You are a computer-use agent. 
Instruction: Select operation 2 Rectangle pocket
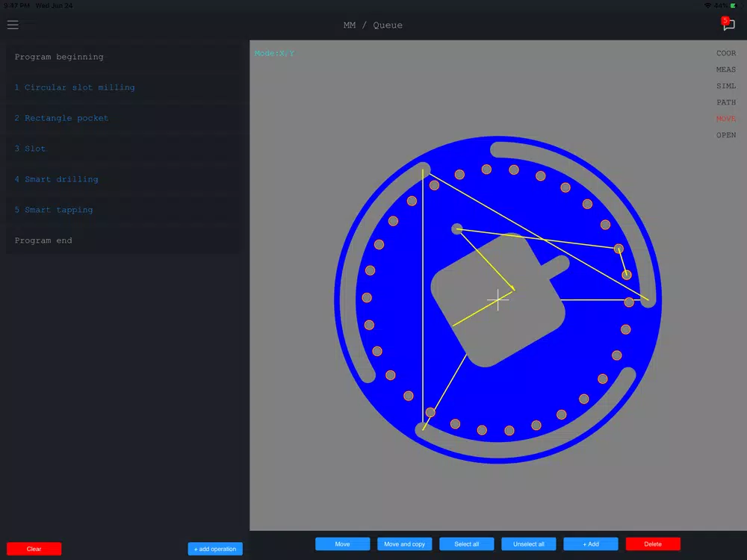click(x=125, y=118)
